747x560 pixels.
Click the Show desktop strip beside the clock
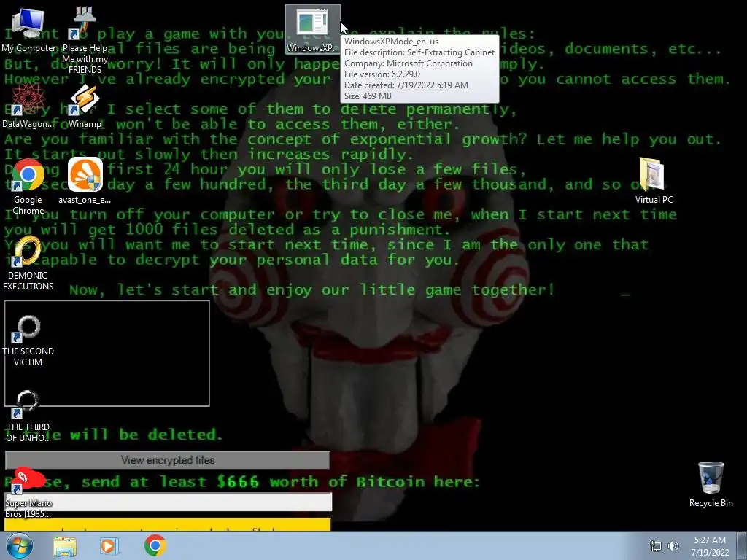pyautogui.click(x=743, y=545)
